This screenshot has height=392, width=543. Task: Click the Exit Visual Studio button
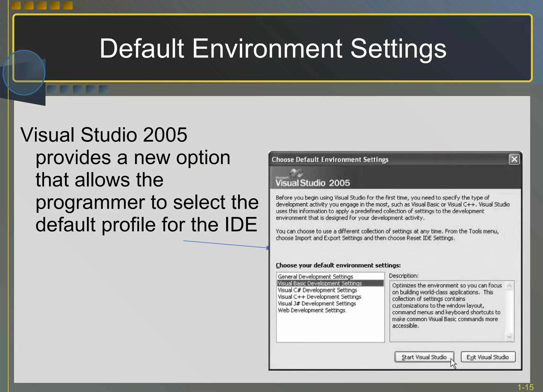488,357
